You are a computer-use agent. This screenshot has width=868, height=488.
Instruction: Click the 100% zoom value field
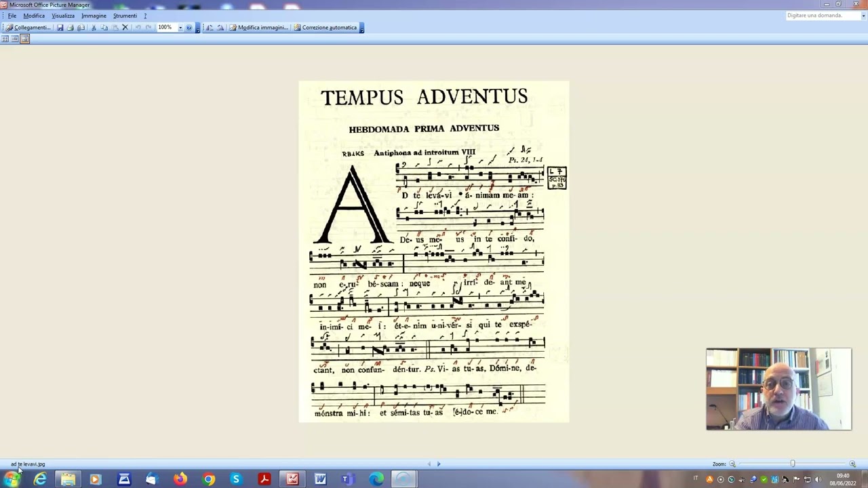pos(166,28)
